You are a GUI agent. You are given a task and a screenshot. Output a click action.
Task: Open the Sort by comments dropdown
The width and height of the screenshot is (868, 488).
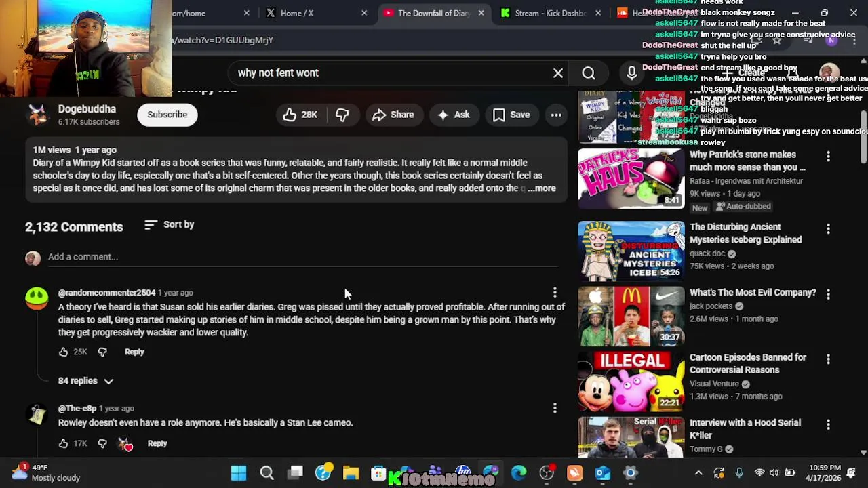tap(170, 224)
